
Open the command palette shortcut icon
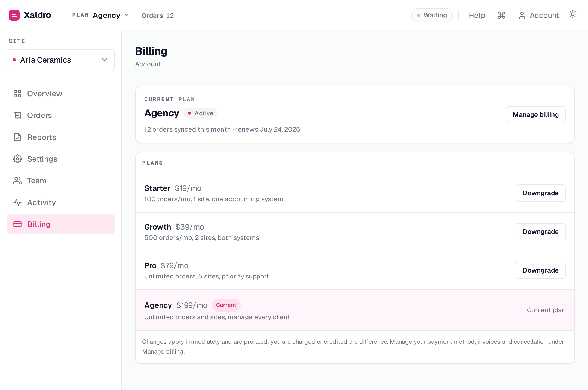click(501, 15)
